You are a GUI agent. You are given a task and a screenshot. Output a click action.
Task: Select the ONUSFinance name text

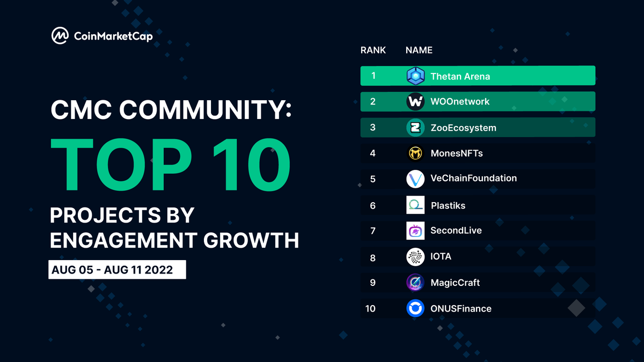coord(461,308)
